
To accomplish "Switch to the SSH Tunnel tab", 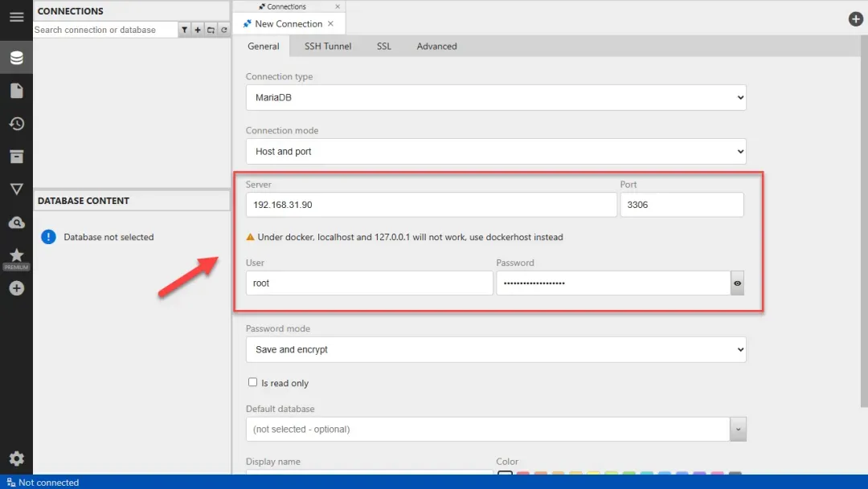I will (328, 47).
